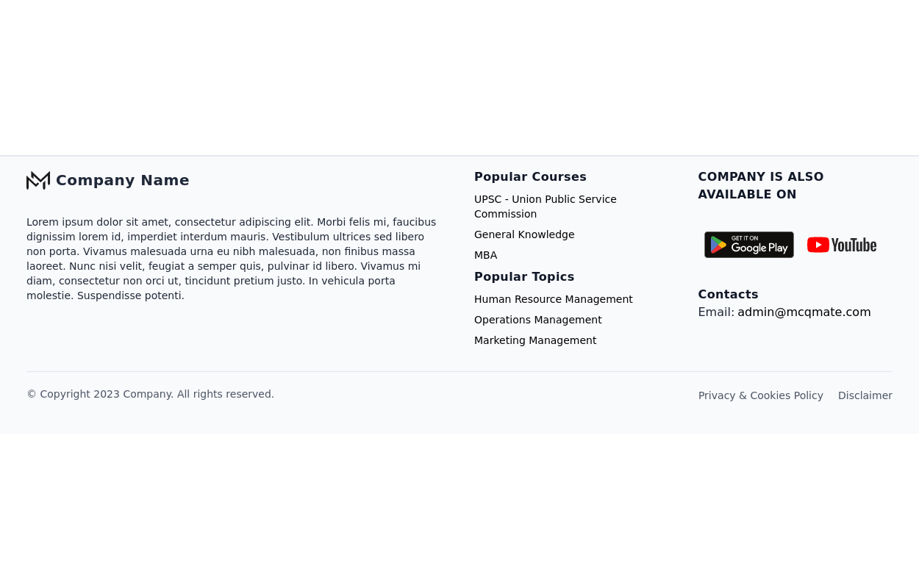The height and width of the screenshot is (588, 919).
Task: Visit the YouTube channel logo
Action: click(842, 245)
